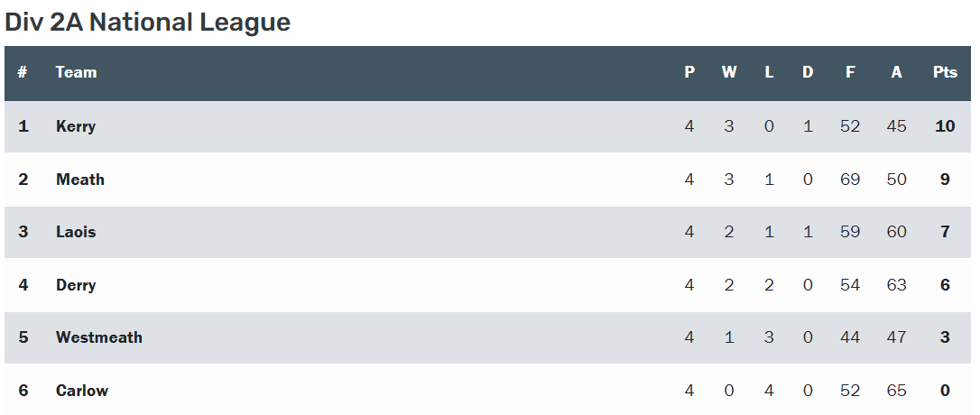Click the P (played) column header

[x=689, y=72]
